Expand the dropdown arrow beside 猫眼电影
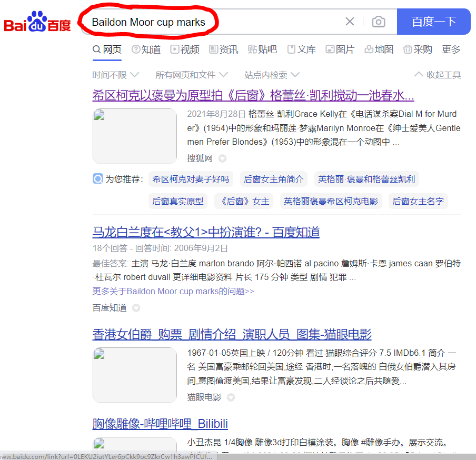Viewport: 476px width, 460px height. pyautogui.click(x=231, y=397)
